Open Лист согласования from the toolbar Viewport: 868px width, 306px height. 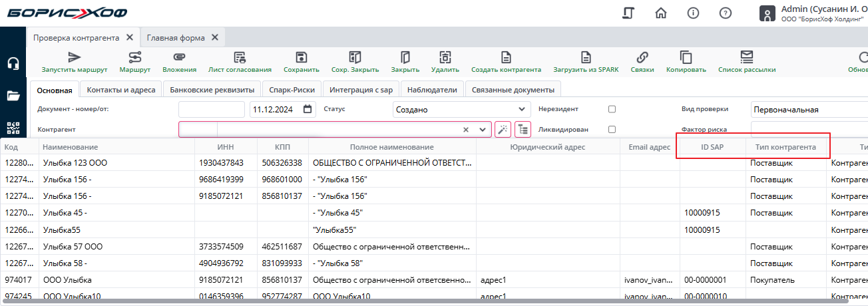(240, 58)
